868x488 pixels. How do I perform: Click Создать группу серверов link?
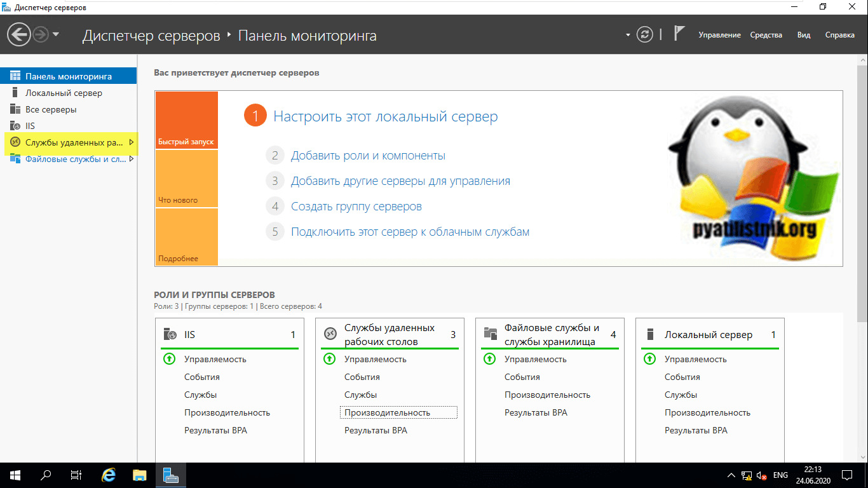pyautogui.click(x=356, y=207)
